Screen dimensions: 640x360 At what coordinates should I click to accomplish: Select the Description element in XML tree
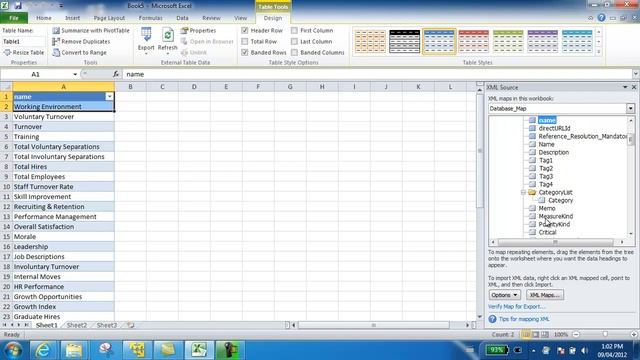click(553, 152)
